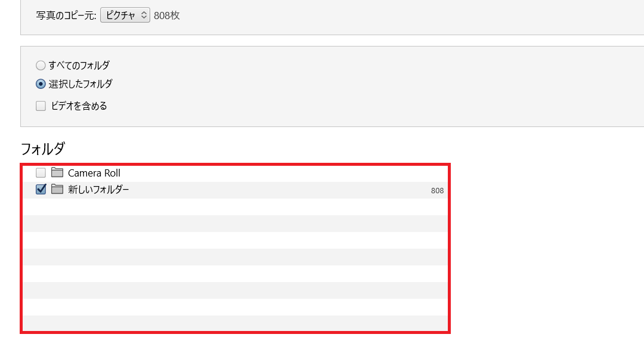Click the last empty row in folder list
Image resolution: width=644 pixels, height=362 pixels.
click(x=236, y=323)
